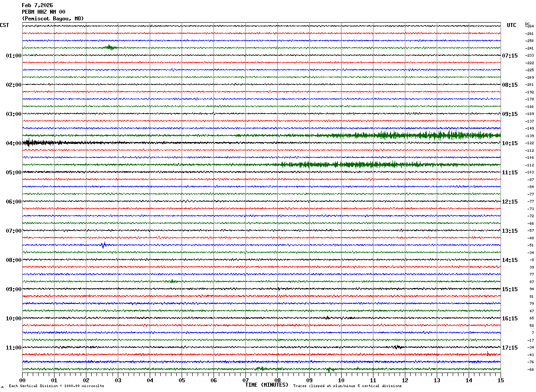Click minute 08 on the bottom axis
This screenshot has width=536, height=392.
click(277, 380)
